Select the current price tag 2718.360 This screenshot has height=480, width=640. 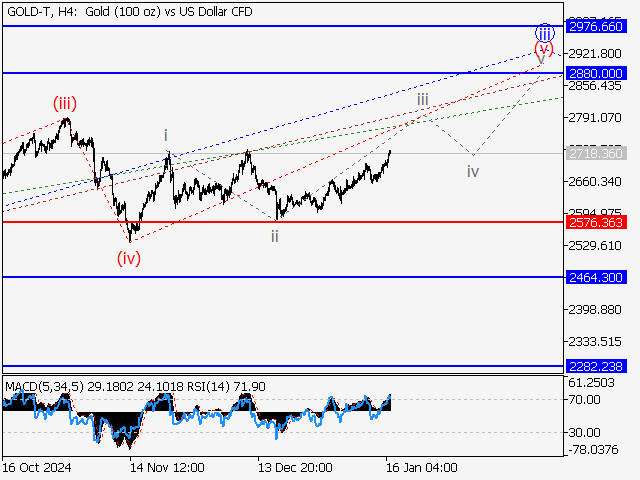pyautogui.click(x=595, y=154)
